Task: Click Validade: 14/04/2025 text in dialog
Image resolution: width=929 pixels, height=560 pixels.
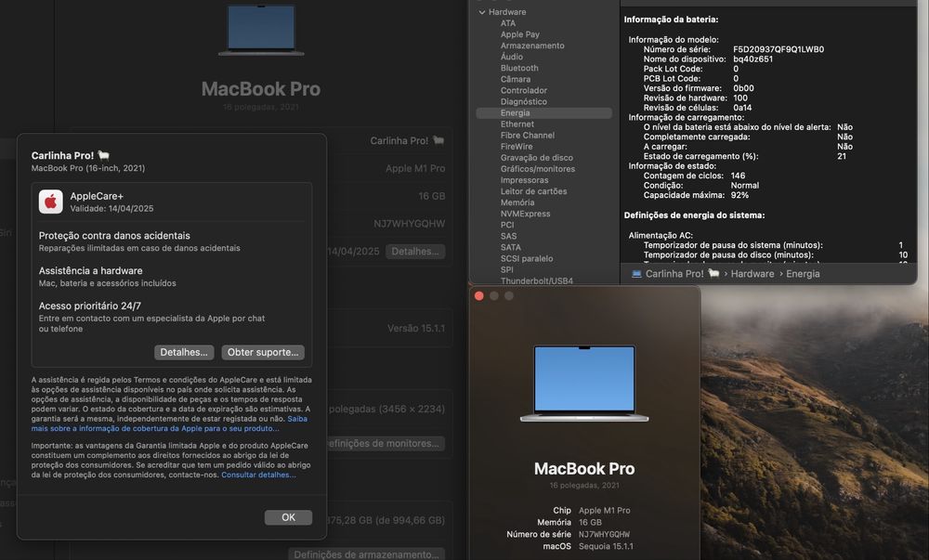Action: (x=111, y=209)
